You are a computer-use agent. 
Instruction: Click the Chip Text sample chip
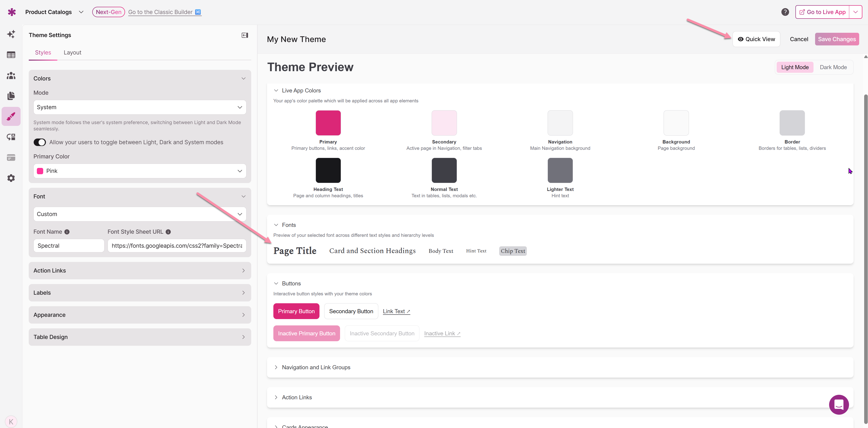[513, 251]
